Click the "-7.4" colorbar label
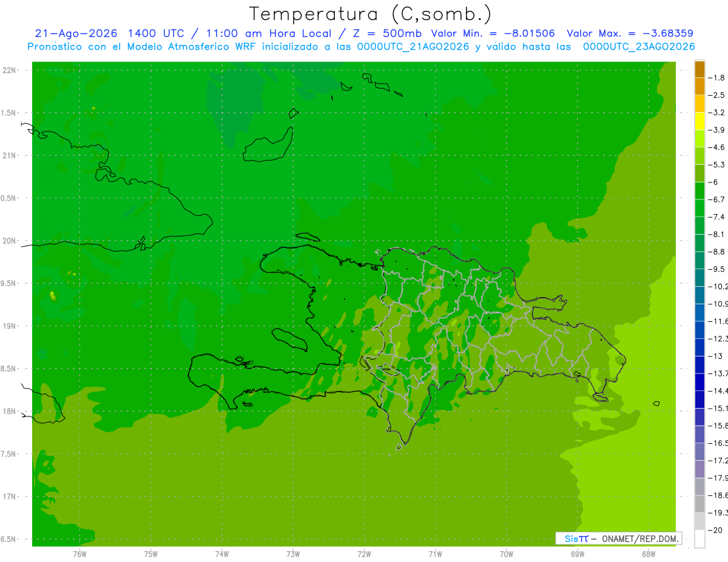 (717, 217)
